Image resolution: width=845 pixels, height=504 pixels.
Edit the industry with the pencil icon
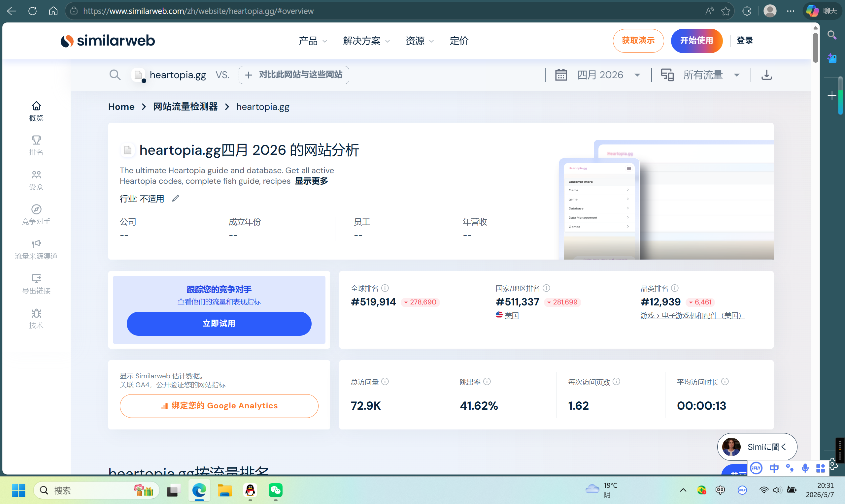175,198
